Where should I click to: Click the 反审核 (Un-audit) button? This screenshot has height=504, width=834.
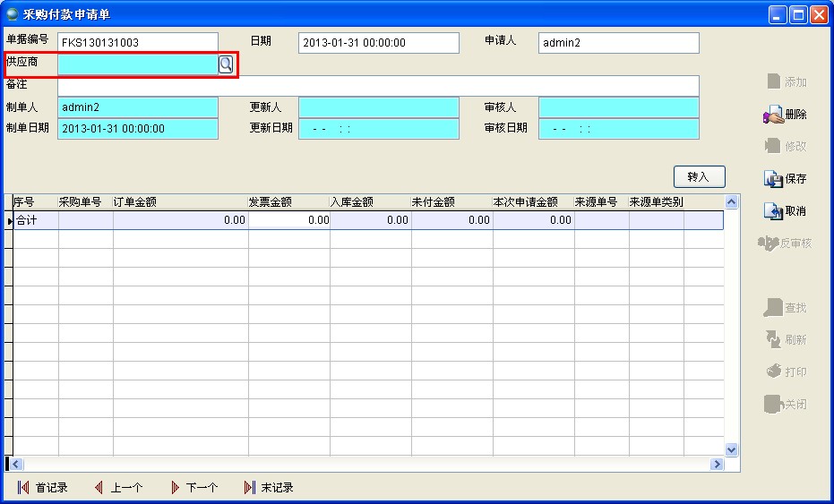pyautogui.click(x=785, y=243)
